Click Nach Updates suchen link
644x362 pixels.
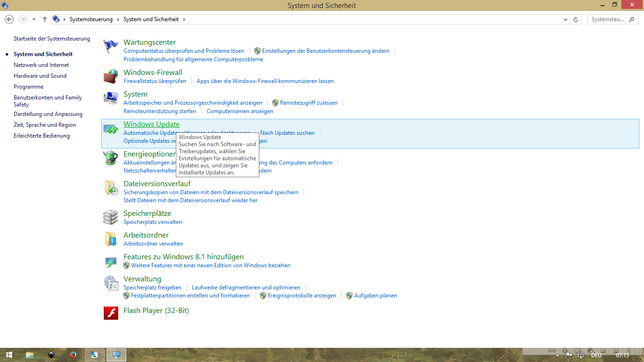click(x=287, y=133)
